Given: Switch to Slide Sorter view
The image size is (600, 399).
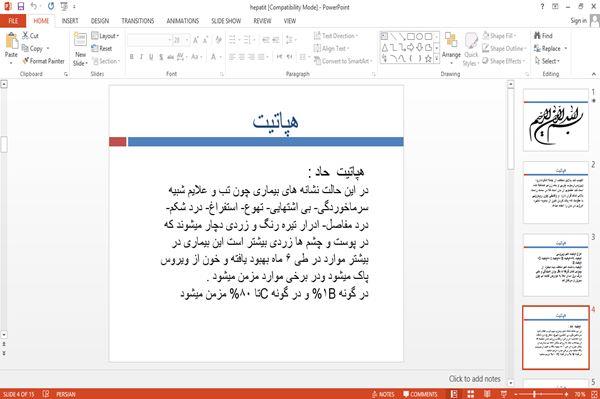Looking at the screenshot, I should click(470, 394).
